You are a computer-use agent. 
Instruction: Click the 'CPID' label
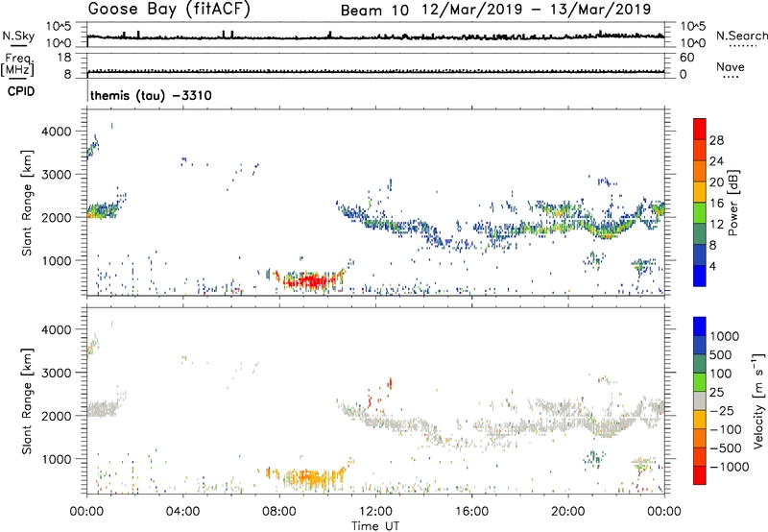[x=21, y=91]
